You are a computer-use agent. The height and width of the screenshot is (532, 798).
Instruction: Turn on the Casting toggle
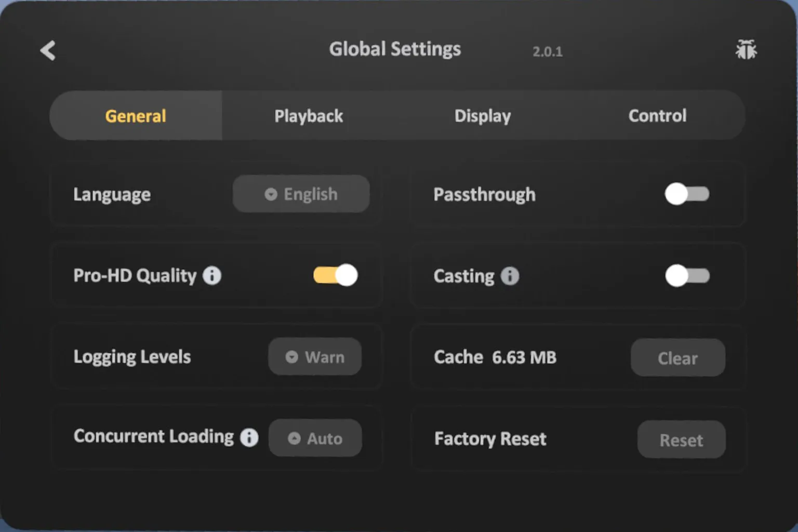coord(687,275)
